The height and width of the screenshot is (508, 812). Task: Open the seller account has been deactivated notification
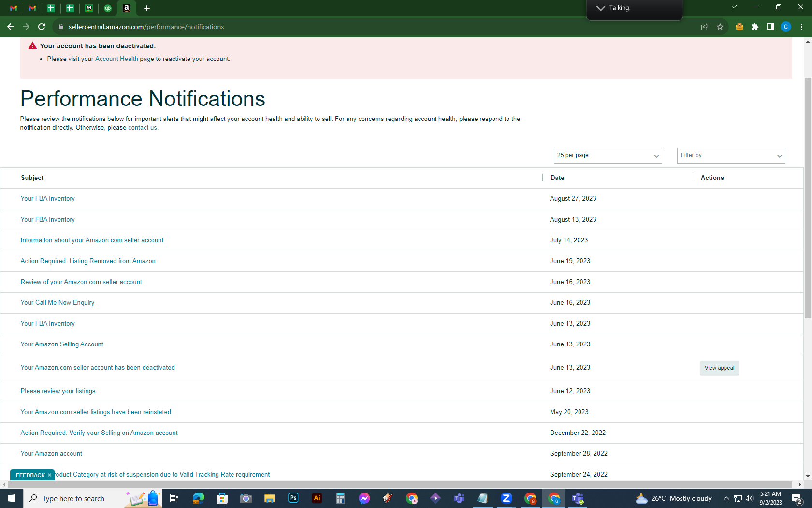click(x=98, y=368)
